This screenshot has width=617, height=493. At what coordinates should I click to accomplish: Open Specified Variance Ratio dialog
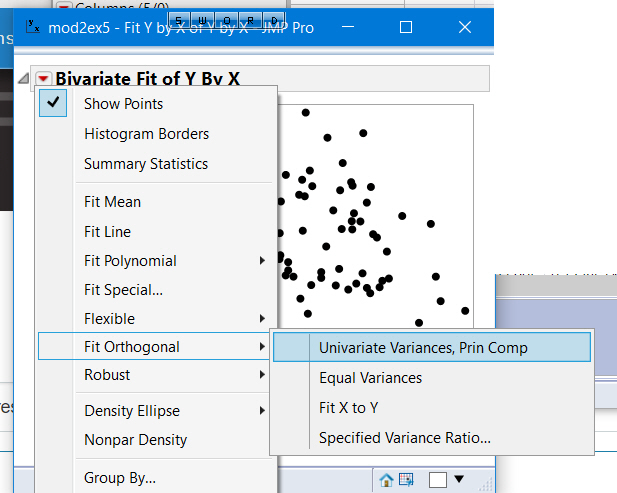coord(404,438)
